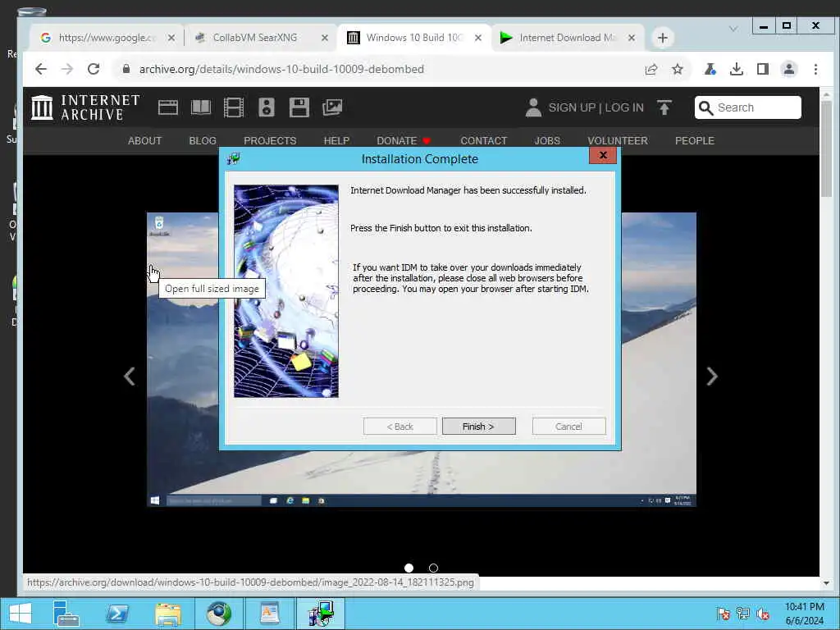Click the Back button in the installer dialog
Screen dimensions: 840x630
coord(399,427)
